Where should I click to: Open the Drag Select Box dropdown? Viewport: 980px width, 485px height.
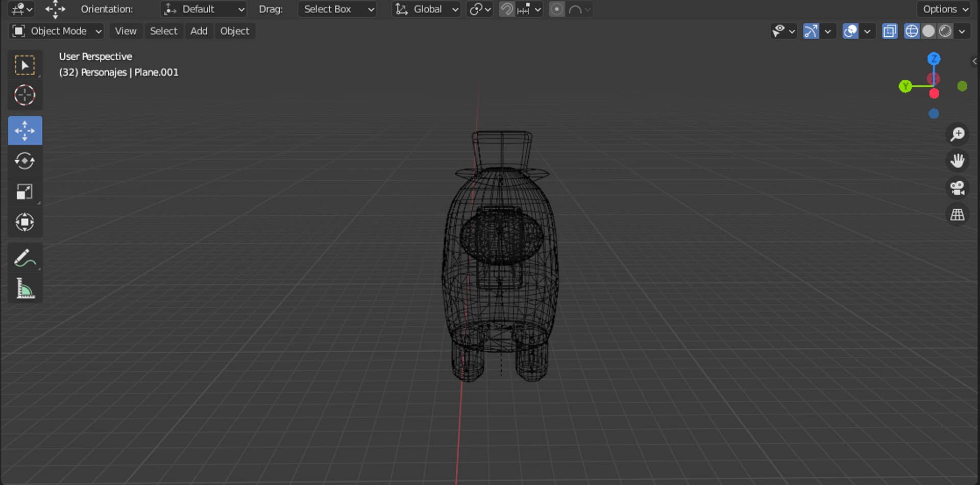(x=337, y=9)
